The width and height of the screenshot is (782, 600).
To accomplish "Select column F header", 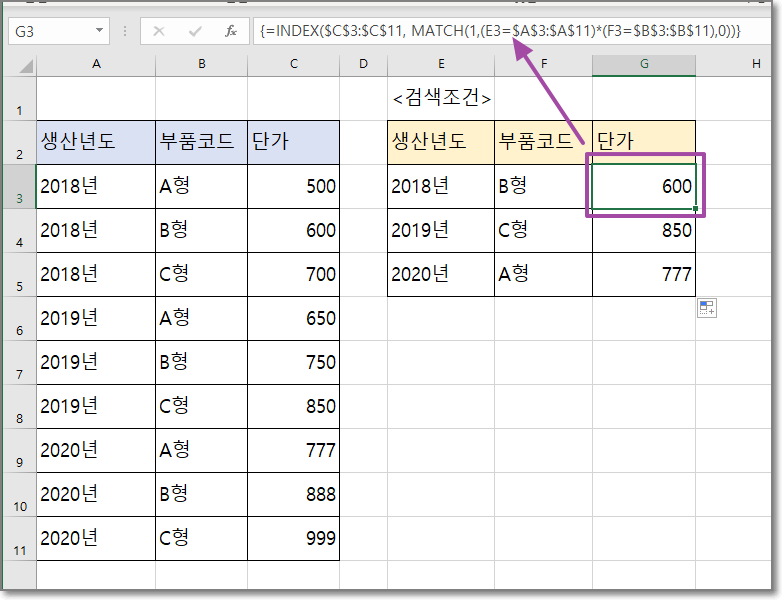I will coord(544,65).
